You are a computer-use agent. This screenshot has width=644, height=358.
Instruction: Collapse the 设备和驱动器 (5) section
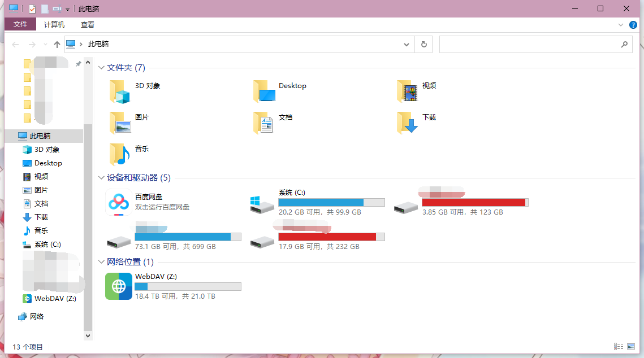point(101,178)
